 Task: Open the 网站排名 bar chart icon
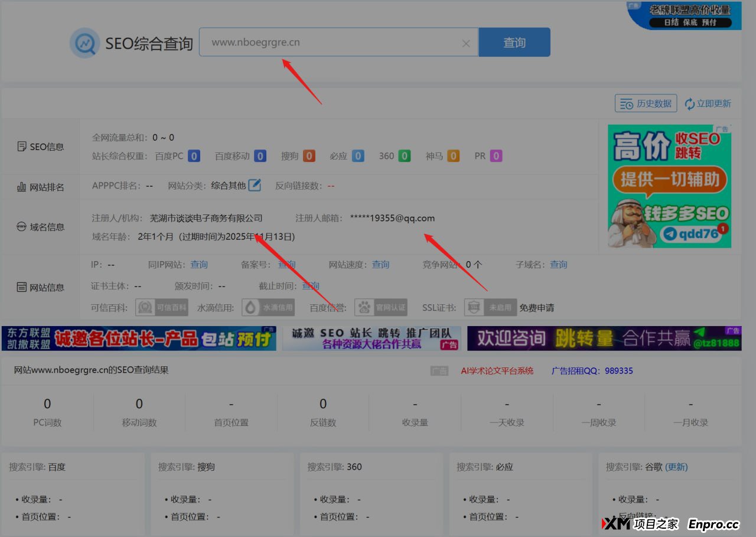(21, 187)
